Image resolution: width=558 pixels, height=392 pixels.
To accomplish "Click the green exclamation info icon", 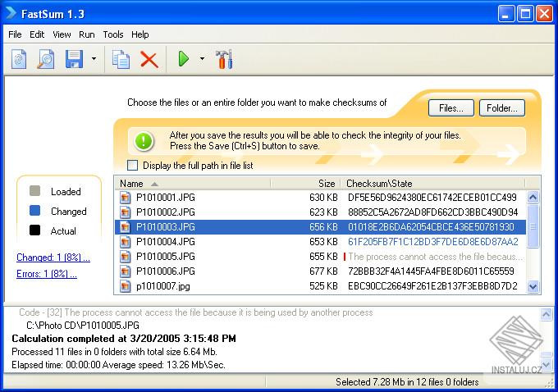I will (x=144, y=141).
